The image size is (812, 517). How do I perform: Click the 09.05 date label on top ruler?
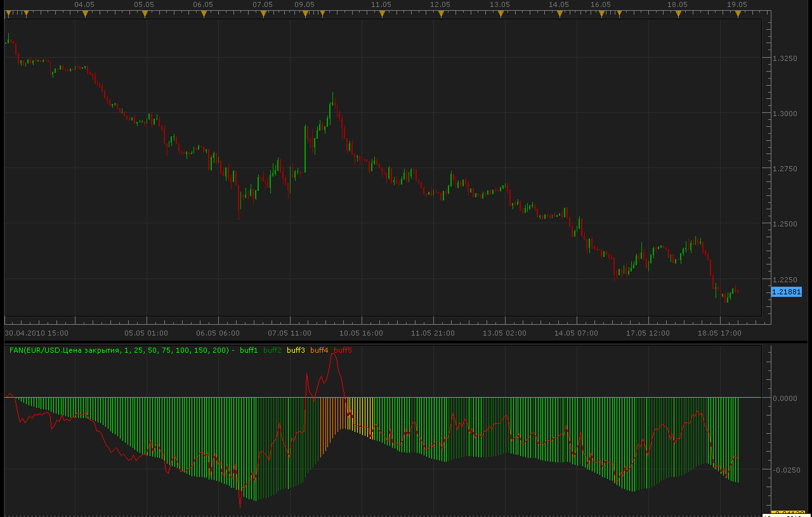pos(304,4)
